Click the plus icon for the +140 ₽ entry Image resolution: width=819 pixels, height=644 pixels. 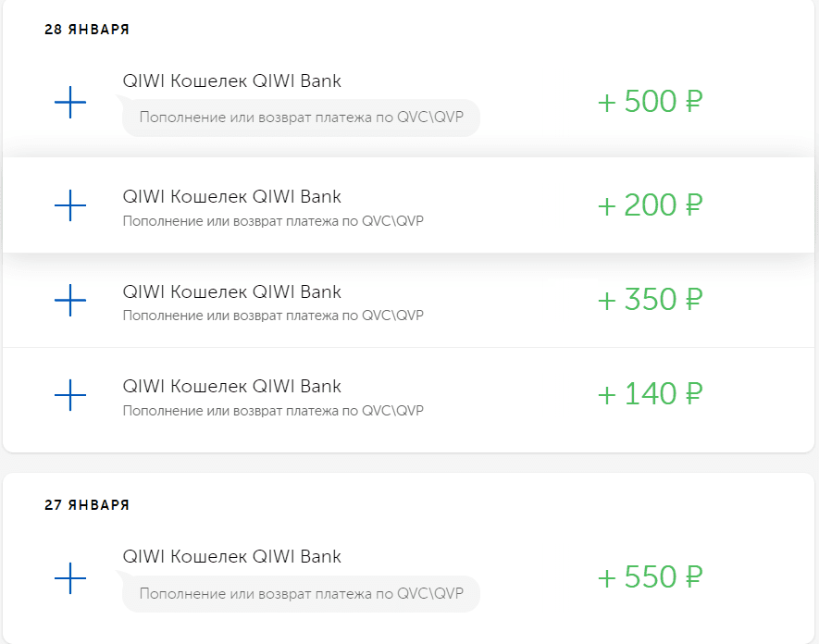coord(70,395)
